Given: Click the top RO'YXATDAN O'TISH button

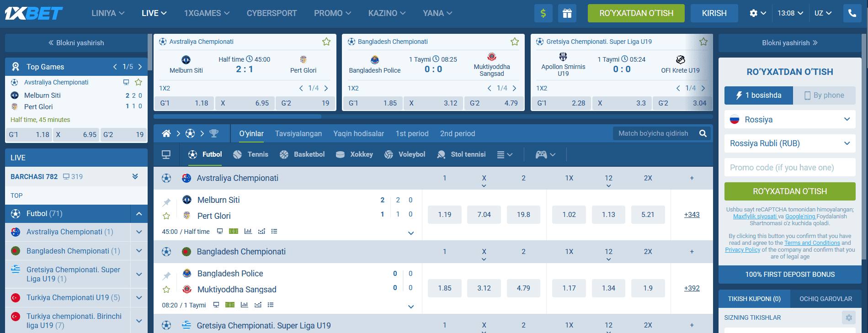Looking at the screenshot, I should pyautogui.click(x=636, y=13).
